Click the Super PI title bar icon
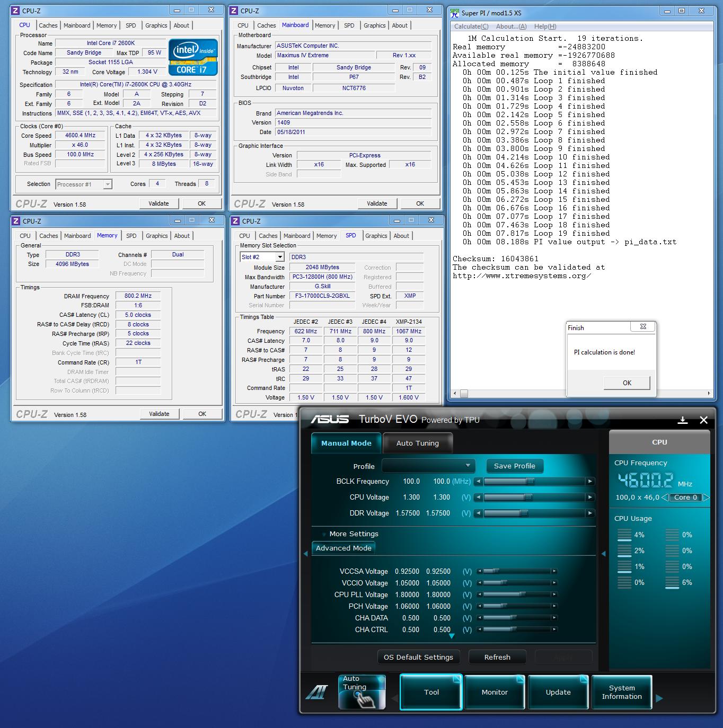 click(x=455, y=13)
